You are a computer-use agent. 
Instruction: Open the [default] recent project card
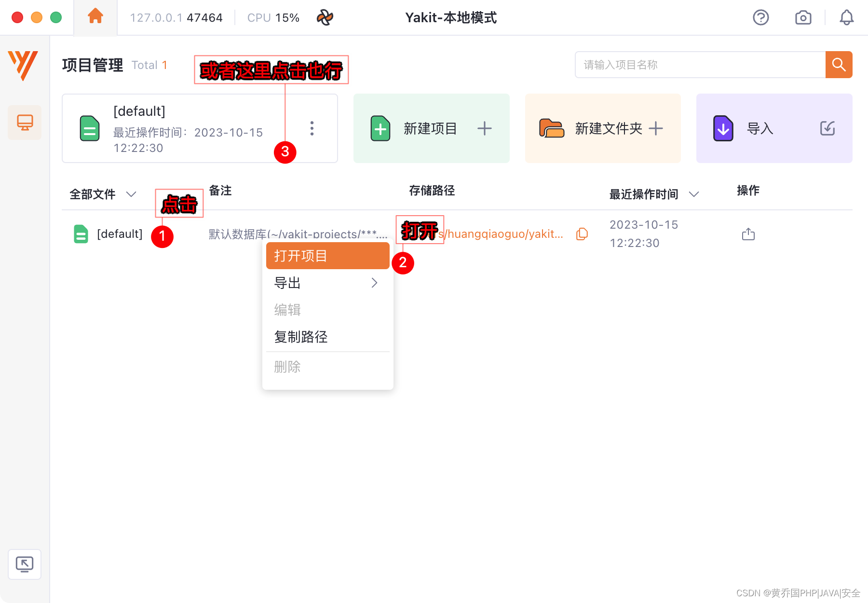tap(200, 128)
